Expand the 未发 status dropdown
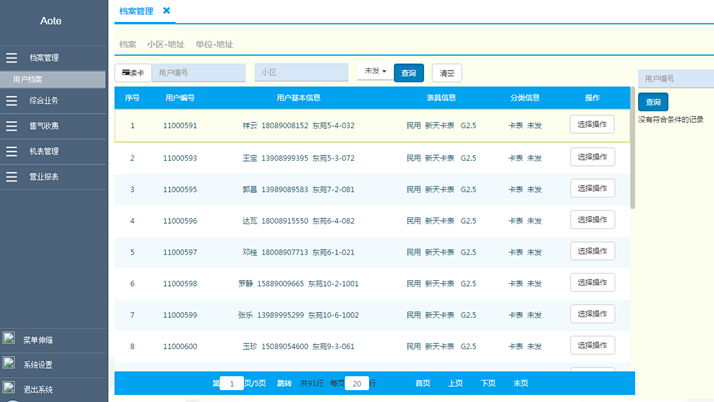The width and height of the screenshot is (714, 402). pos(375,71)
